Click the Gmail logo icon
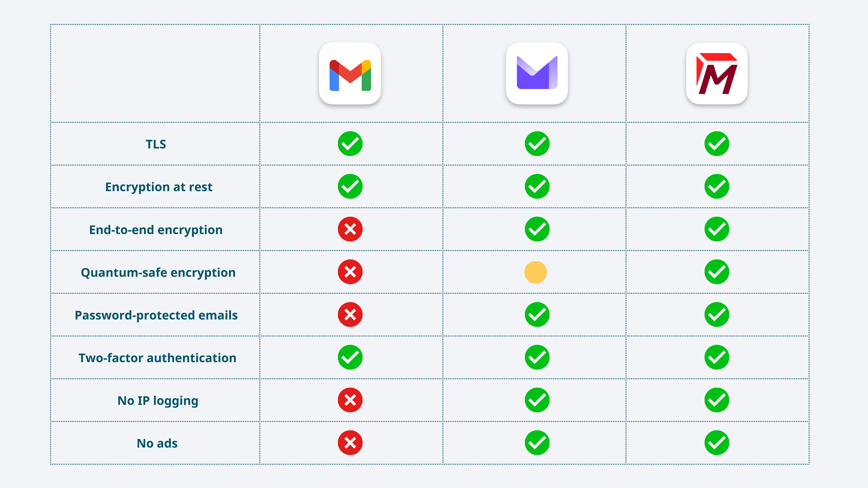 coord(350,73)
